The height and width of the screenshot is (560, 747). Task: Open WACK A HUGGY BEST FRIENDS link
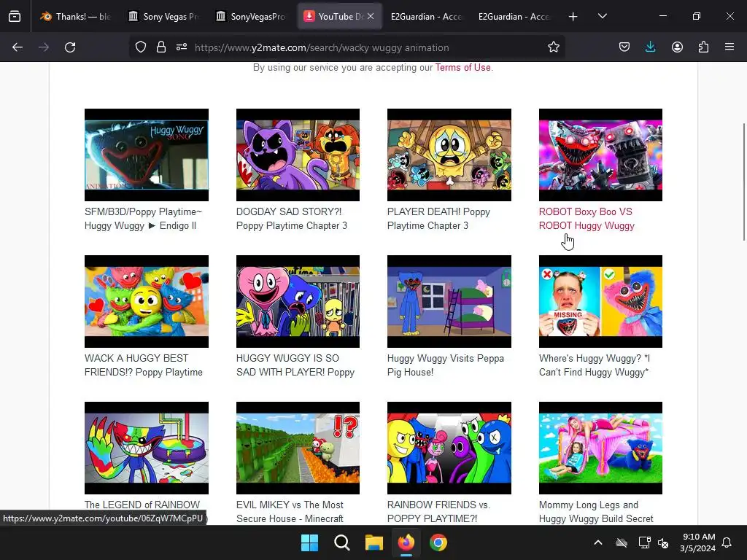[x=144, y=365]
